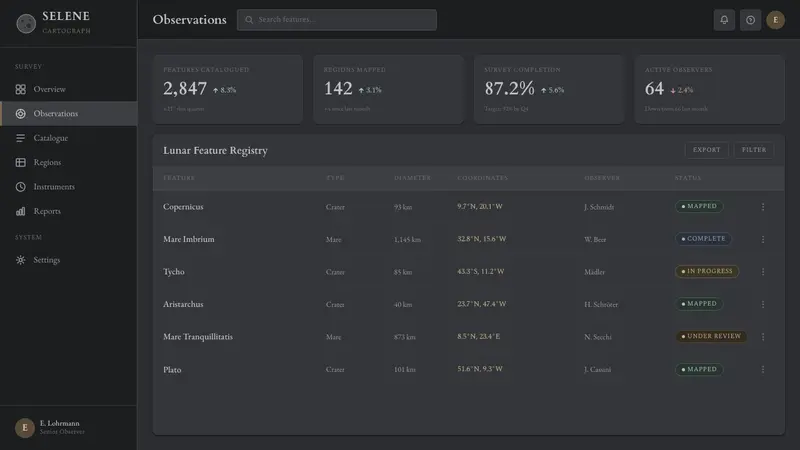This screenshot has width=800, height=450.
Task: Open Catalogue section
Action: point(68,138)
